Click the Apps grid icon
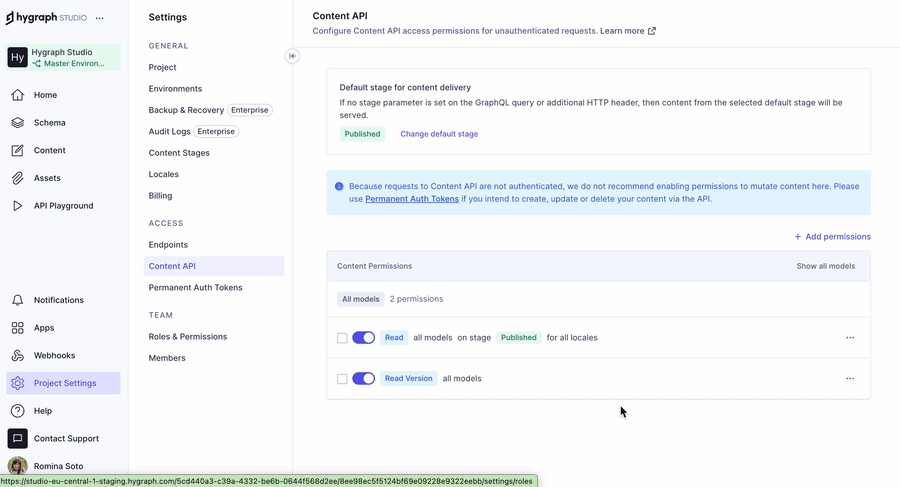Viewport: 900px width, 487px height. pos(18,327)
